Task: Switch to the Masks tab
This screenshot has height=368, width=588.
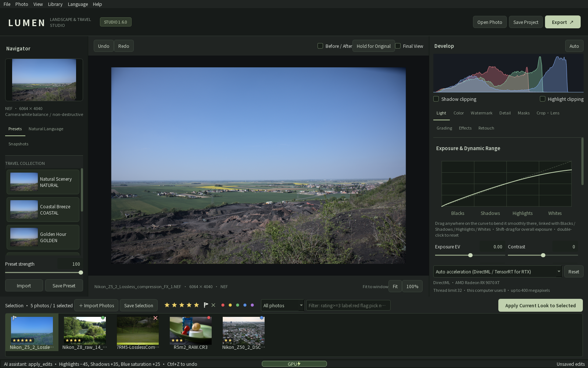Action: pyautogui.click(x=524, y=113)
